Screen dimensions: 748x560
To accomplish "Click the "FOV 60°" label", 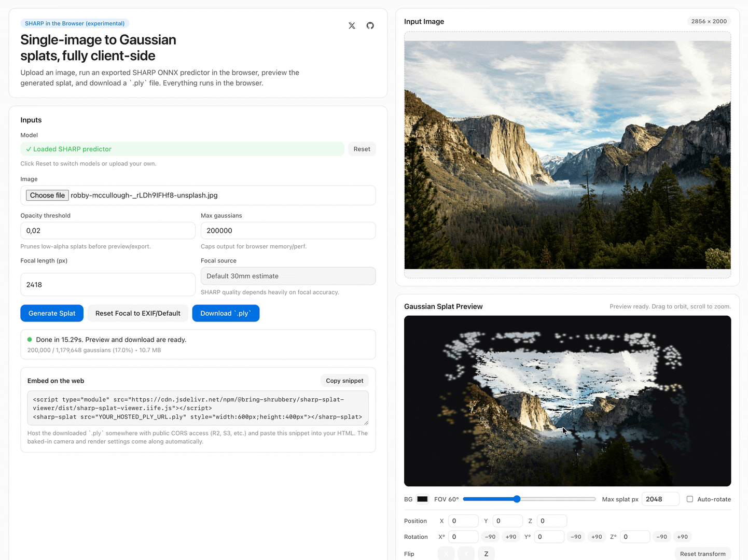I will [x=447, y=499].
